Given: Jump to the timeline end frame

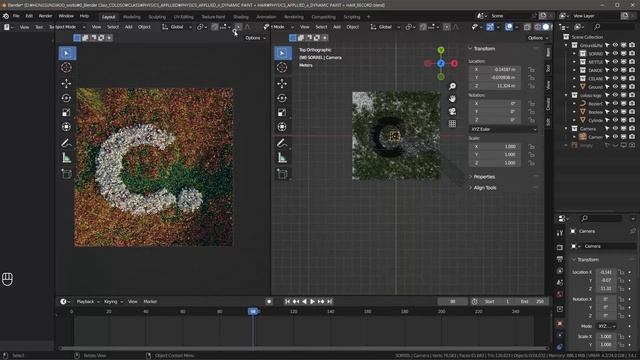Looking at the screenshot, I should 329,302.
